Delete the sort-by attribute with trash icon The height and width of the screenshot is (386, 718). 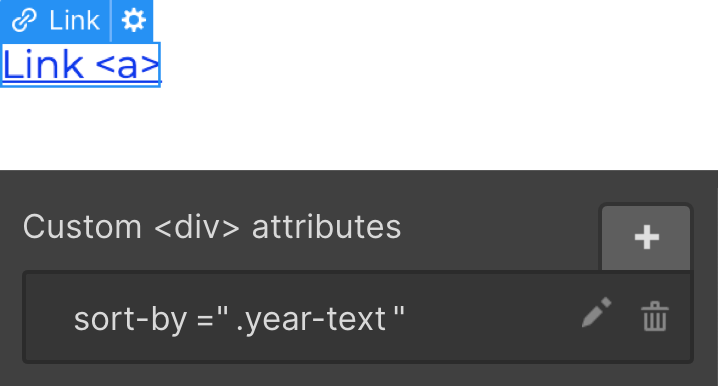[655, 316]
